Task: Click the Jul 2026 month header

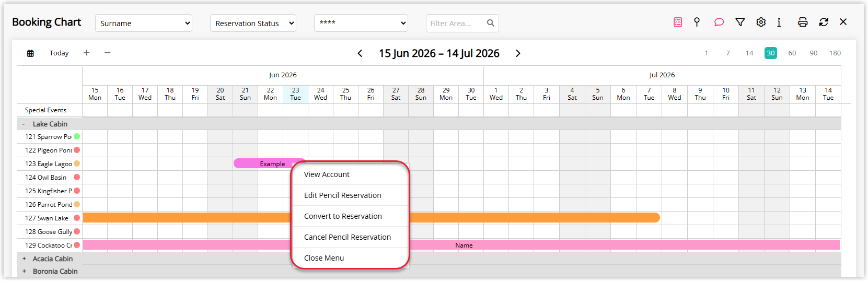Action: click(x=662, y=75)
